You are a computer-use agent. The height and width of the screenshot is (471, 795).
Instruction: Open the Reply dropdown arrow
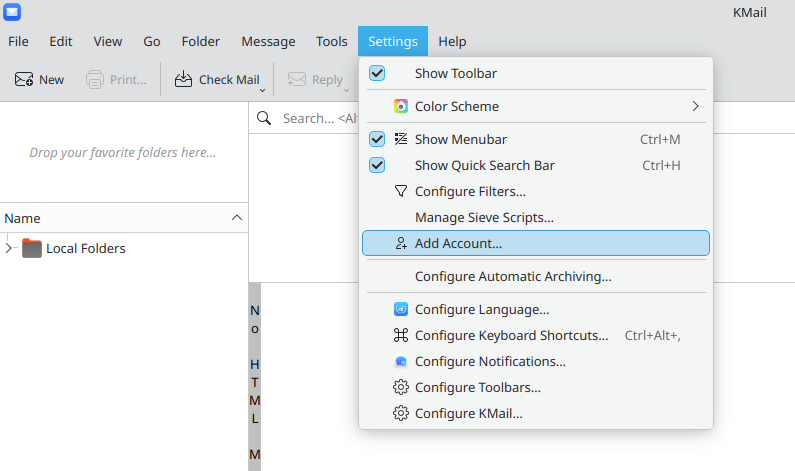click(346, 91)
